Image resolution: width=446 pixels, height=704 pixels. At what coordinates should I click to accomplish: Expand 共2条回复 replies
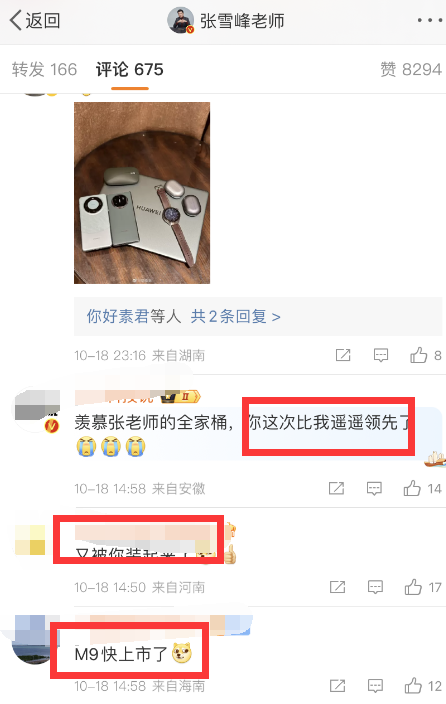pyautogui.click(x=235, y=317)
